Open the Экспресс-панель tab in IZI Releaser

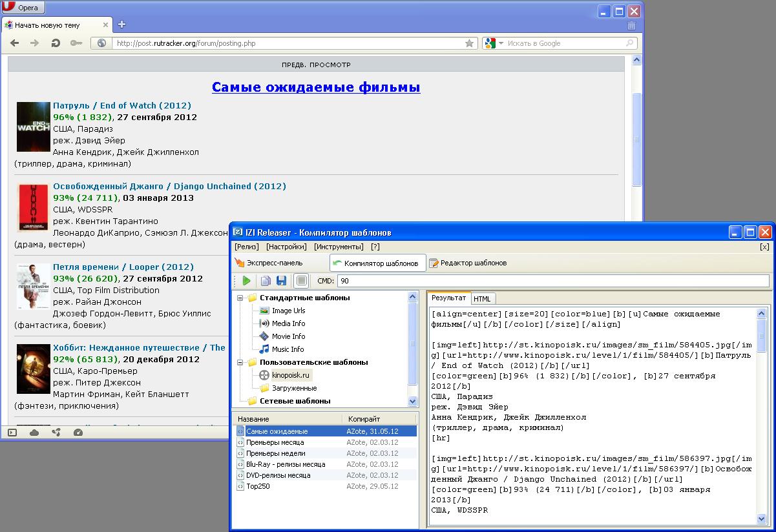pos(268,263)
